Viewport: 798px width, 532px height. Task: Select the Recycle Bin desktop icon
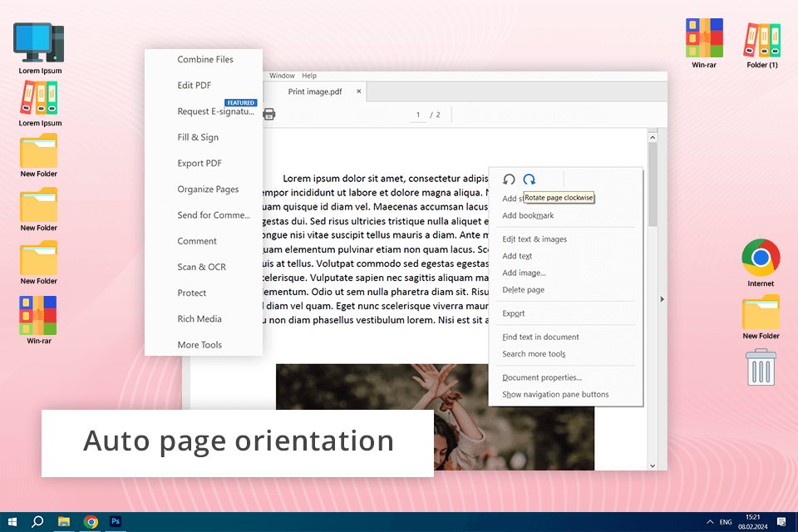761,367
